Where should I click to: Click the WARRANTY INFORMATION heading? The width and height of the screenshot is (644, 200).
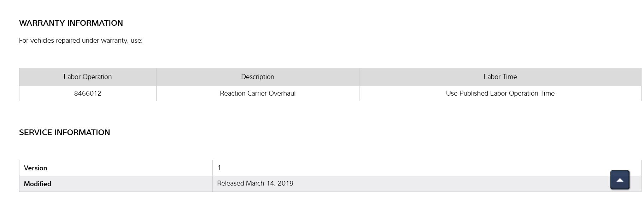[x=71, y=23]
